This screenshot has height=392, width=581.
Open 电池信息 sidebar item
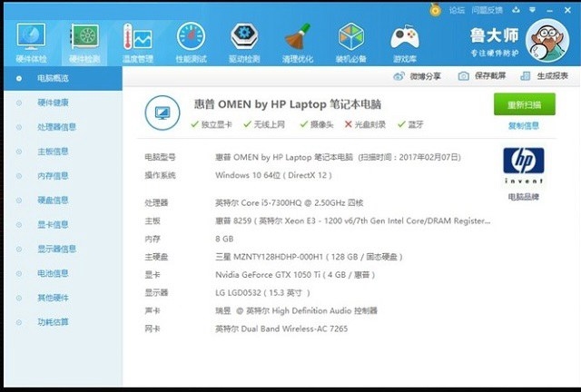pos(53,273)
